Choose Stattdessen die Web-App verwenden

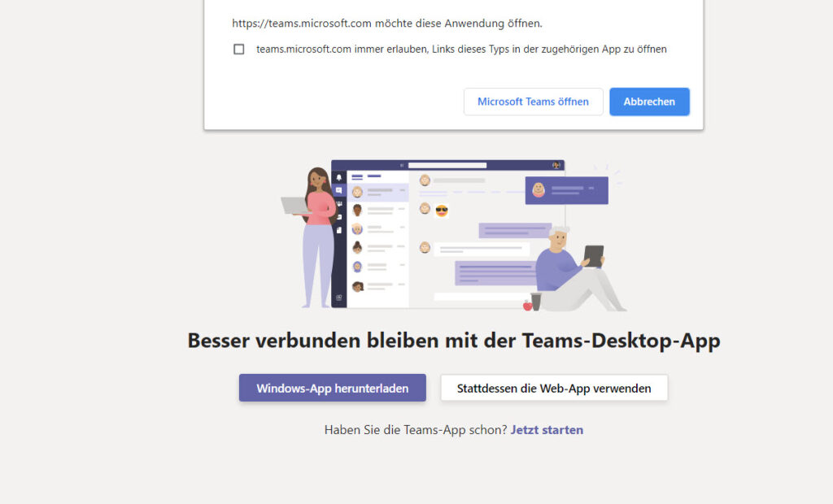[x=554, y=388]
